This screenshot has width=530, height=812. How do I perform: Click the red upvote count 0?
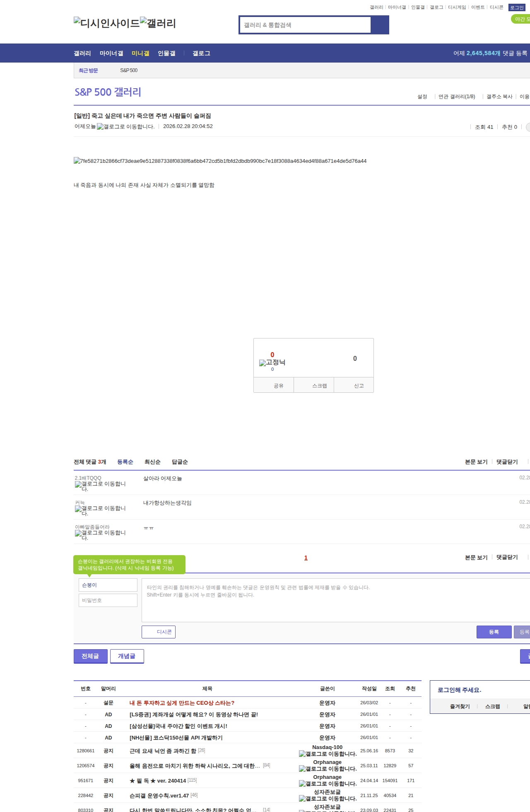click(272, 355)
